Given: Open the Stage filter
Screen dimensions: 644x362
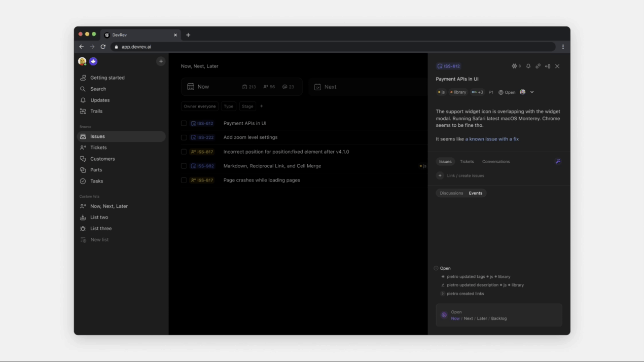Looking at the screenshot, I should pos(247,106).
